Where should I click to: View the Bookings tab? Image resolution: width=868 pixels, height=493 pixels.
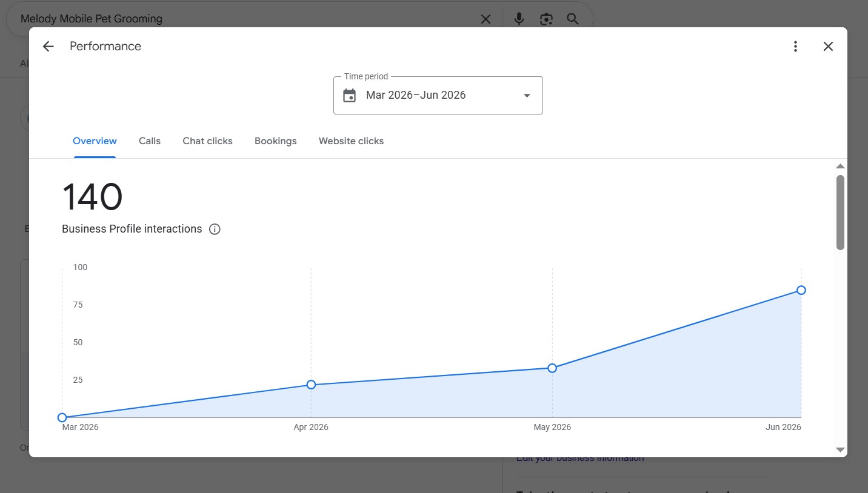tap(276, 141)
